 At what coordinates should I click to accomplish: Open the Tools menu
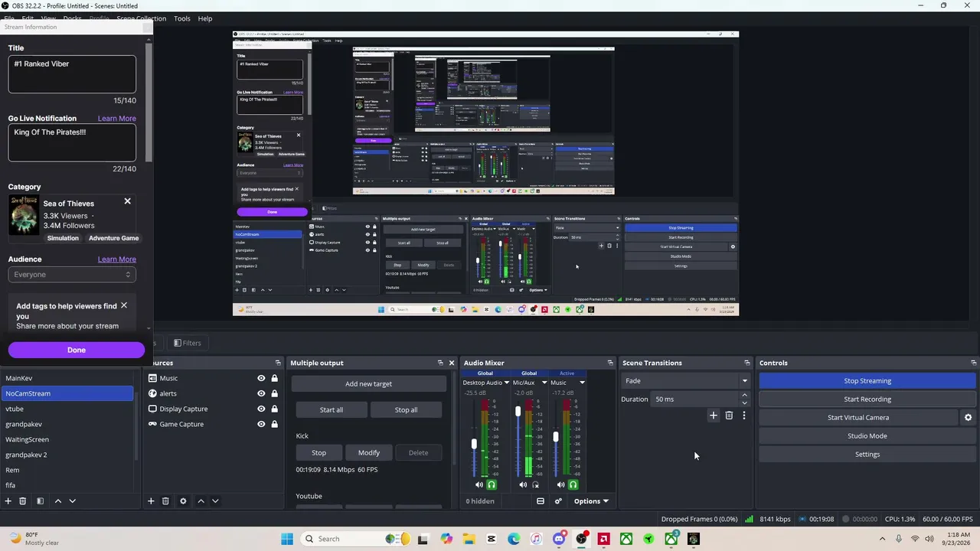click(182, 18)
